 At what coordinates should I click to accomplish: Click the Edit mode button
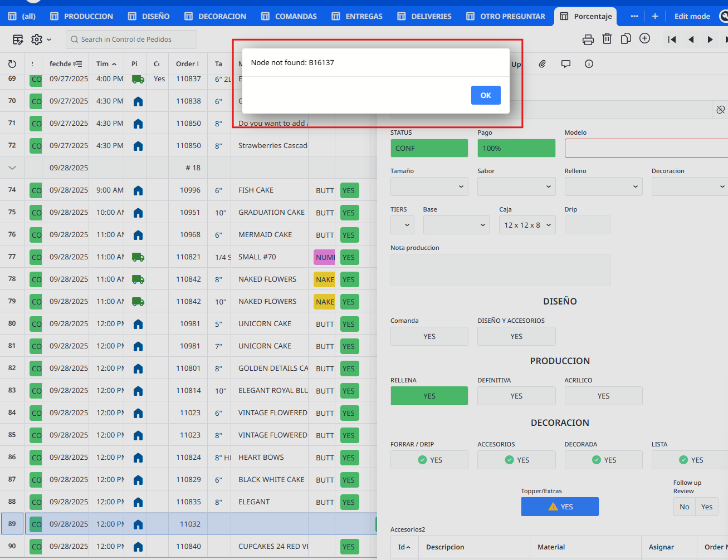coord(692,16)
